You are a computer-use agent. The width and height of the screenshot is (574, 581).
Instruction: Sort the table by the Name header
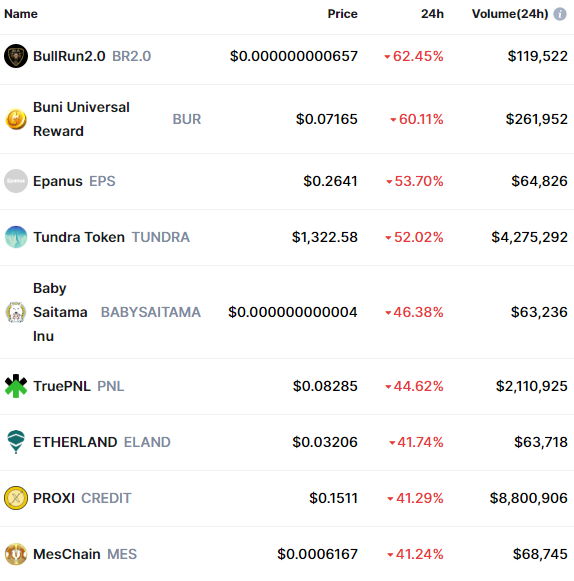coord(21,14)
